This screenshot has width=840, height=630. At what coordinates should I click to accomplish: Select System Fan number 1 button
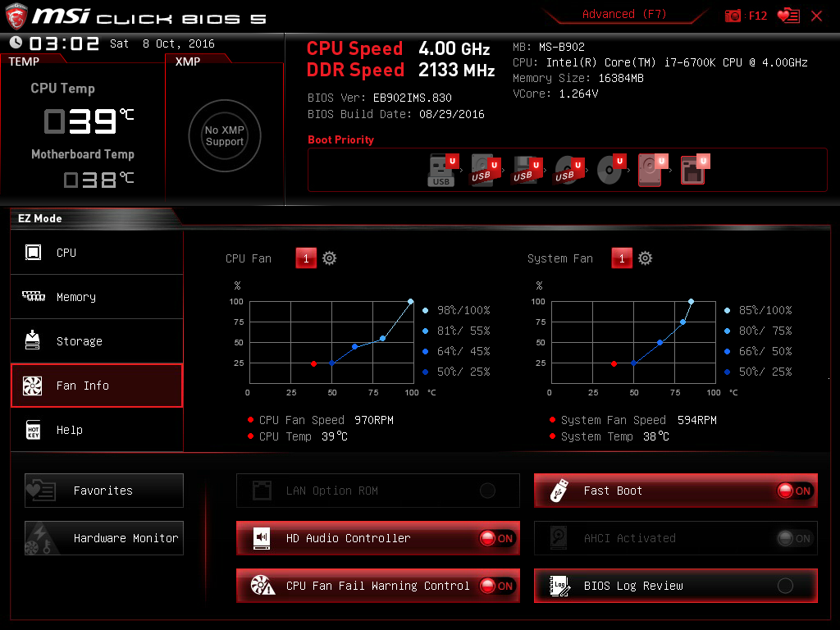click(x=622, y=258)
